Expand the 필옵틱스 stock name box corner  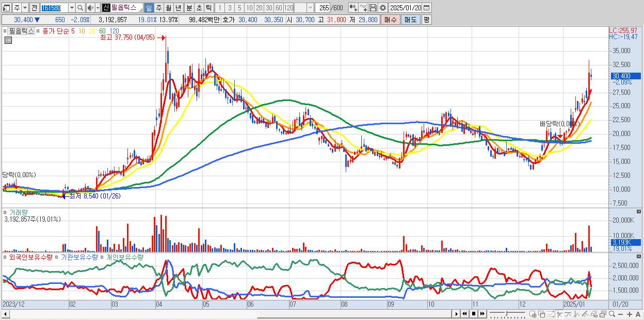[140, 10]
